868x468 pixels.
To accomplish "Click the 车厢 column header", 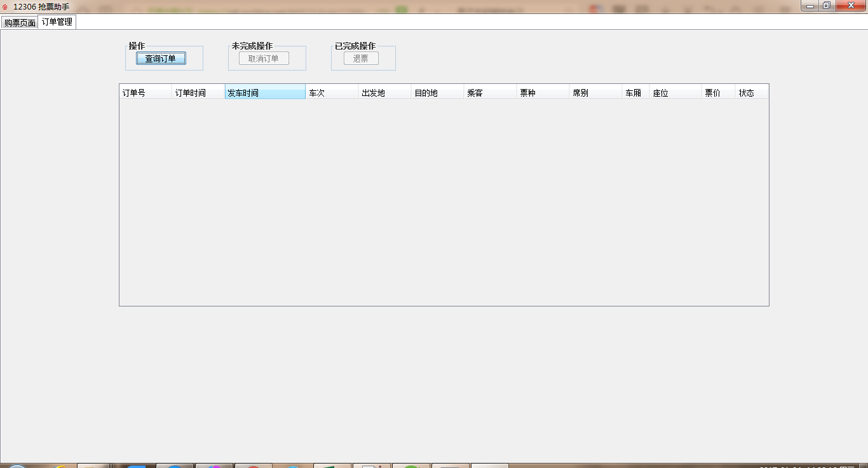I will 636,93.
